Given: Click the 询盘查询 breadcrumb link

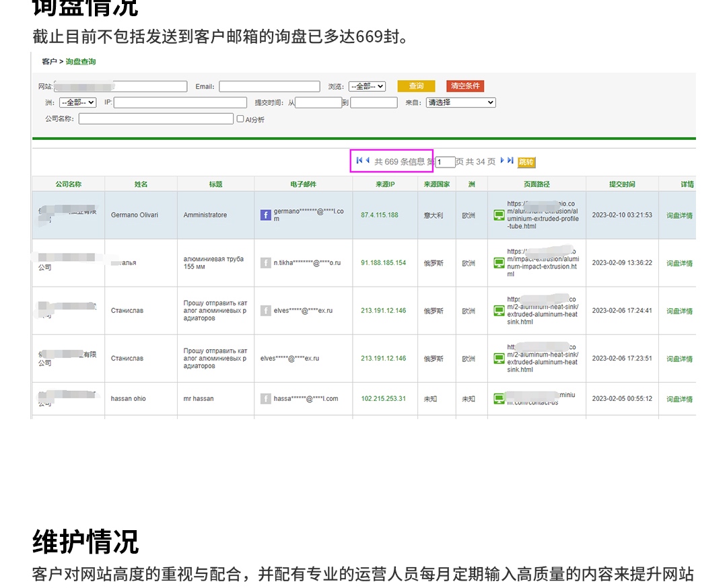Looking at the screenshot, I should (81, 62).
